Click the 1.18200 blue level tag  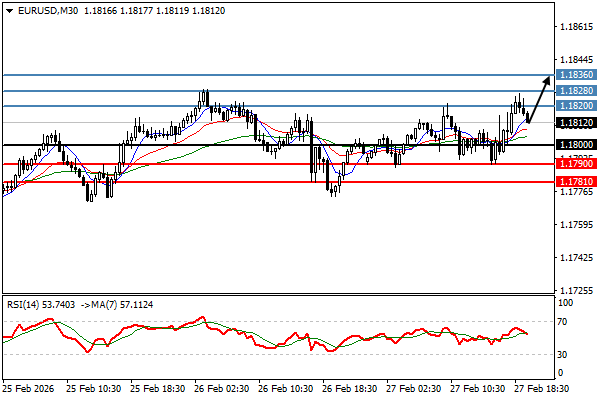coord(576,106)
